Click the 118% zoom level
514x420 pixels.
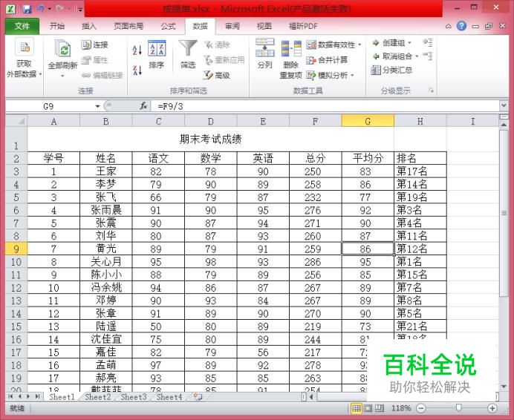pyautogui.click(x=400, y=408)
